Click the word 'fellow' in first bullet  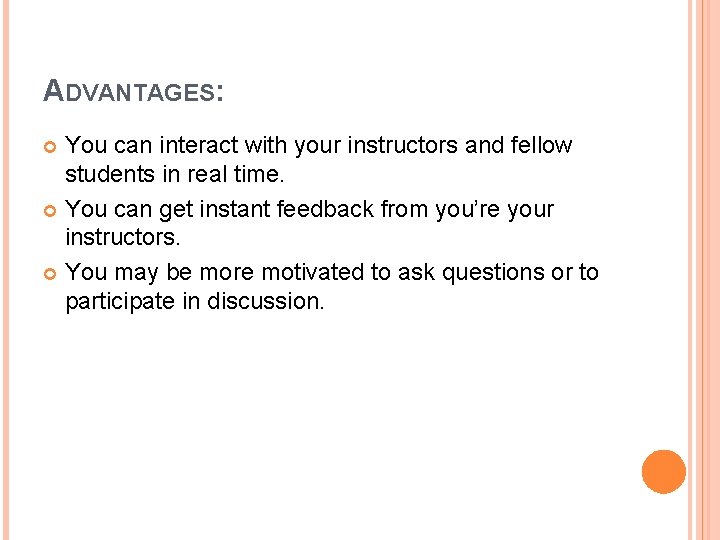[541, 145]
